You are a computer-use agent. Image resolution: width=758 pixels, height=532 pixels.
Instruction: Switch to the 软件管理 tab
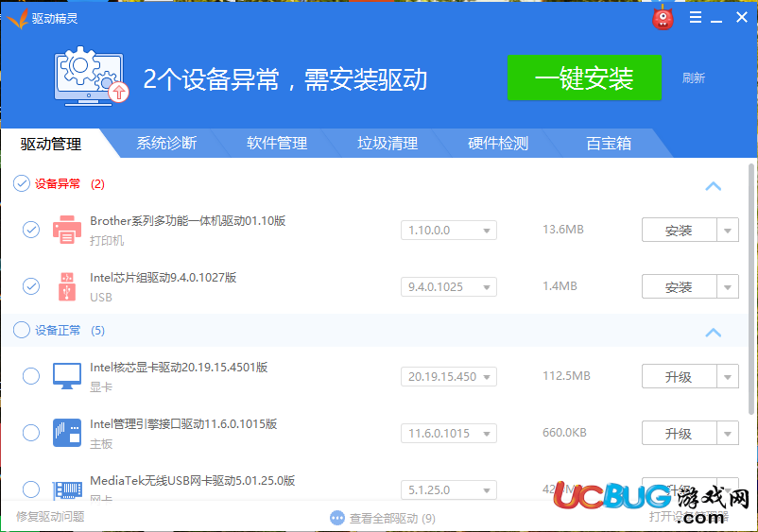277,143
